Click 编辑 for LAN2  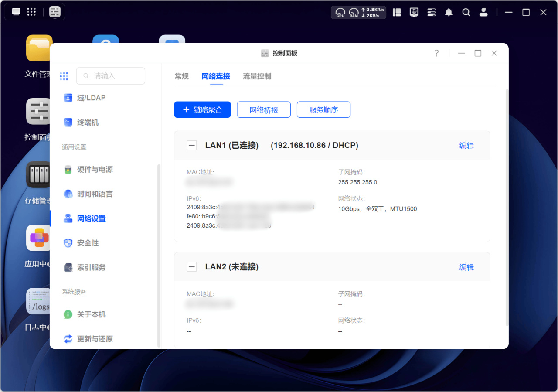[466, 267]
